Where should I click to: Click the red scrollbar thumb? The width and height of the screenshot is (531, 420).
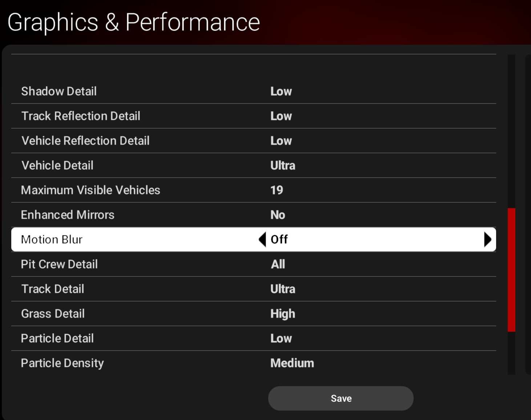pos(511,270)
